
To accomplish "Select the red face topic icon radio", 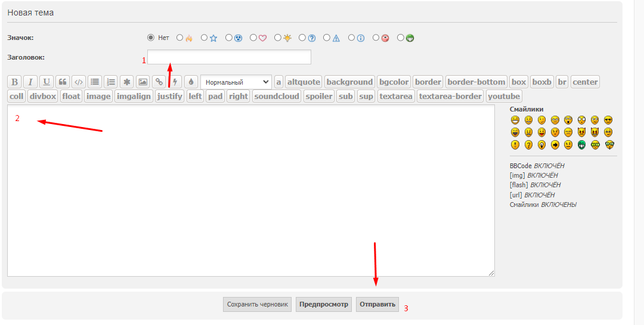I will tap(376, 38).
